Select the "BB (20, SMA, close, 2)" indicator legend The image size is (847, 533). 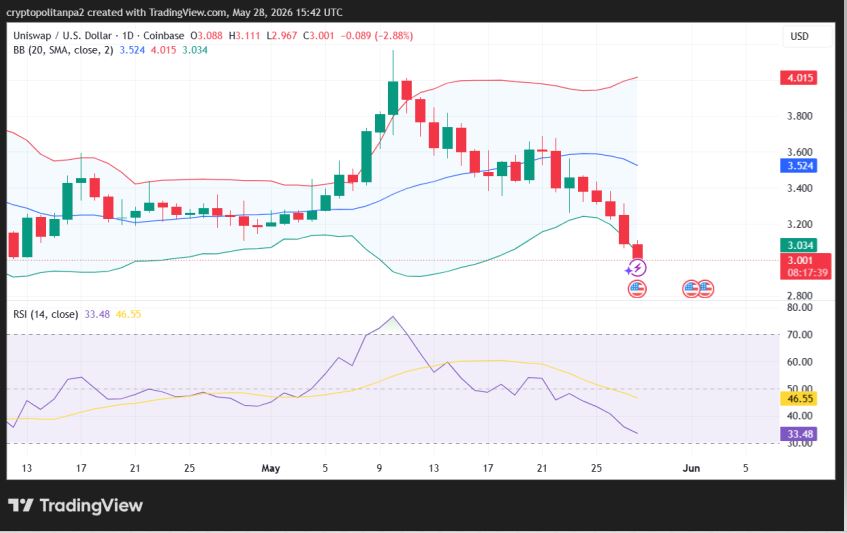(63, 50)
